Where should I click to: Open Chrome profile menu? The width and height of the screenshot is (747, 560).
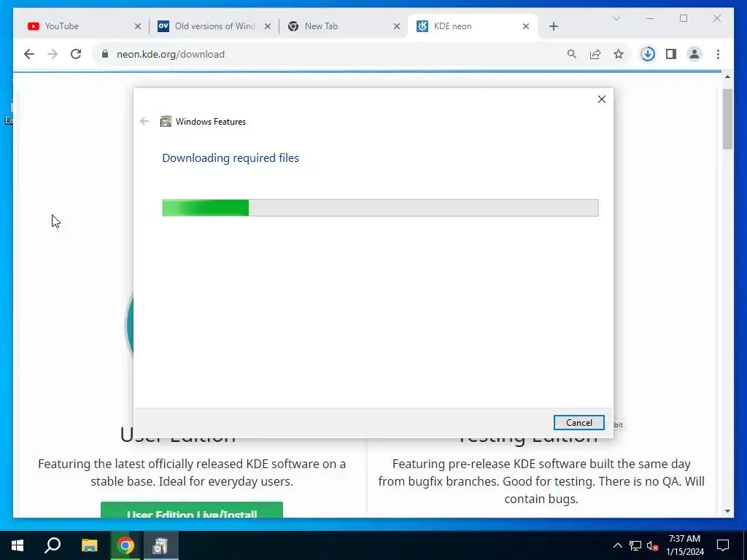point(694,54)
